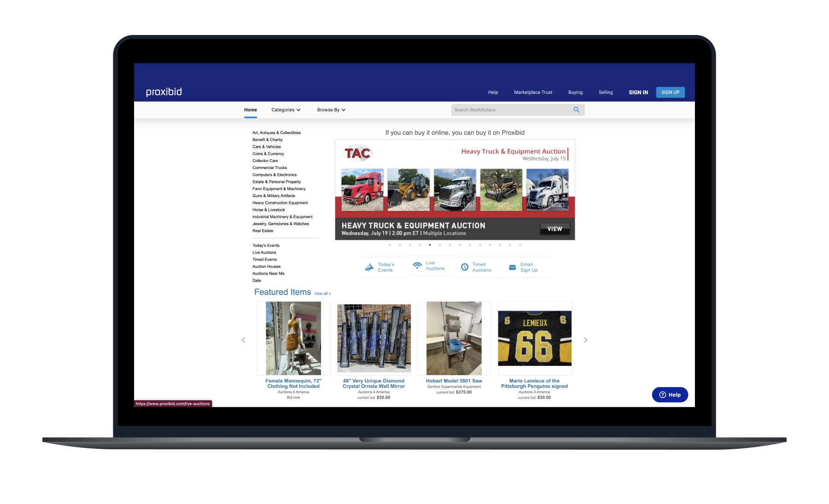Viewport: 829px width, 504px height.
Task: Click Mario Lemieux Pittsburgh Penguins title link
Action: pyautogui.click(x=534, y=383)
